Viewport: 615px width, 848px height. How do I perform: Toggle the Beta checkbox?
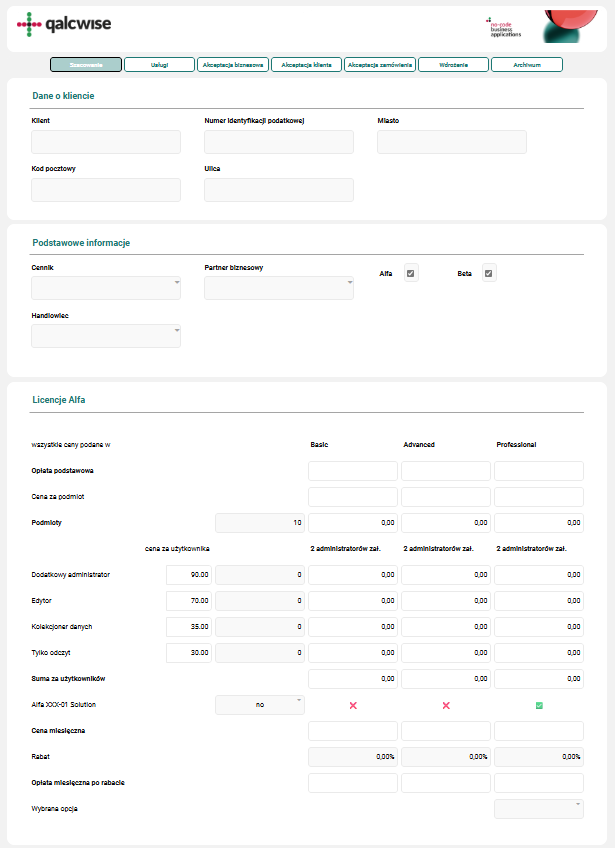pyautogui.click(x=489, y=273)
